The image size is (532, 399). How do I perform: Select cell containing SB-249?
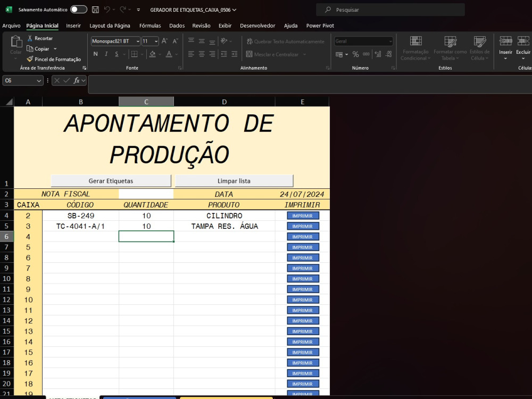click(81, 216)
